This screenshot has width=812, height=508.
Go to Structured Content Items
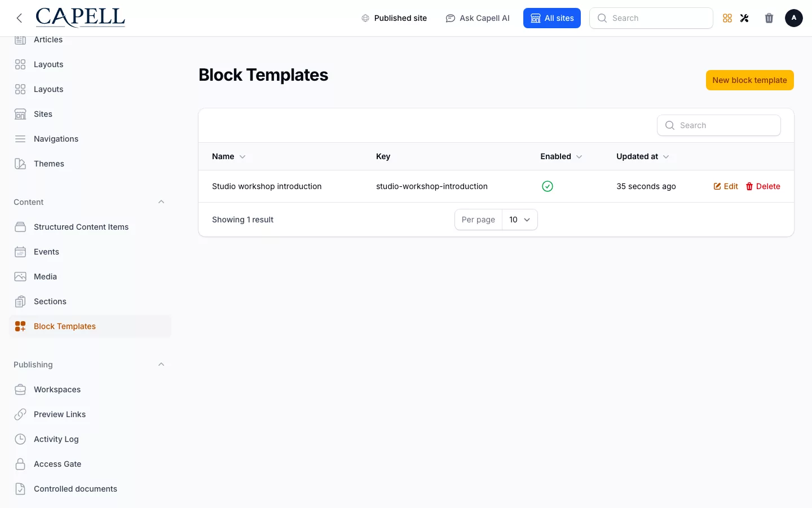pos(90,227)
